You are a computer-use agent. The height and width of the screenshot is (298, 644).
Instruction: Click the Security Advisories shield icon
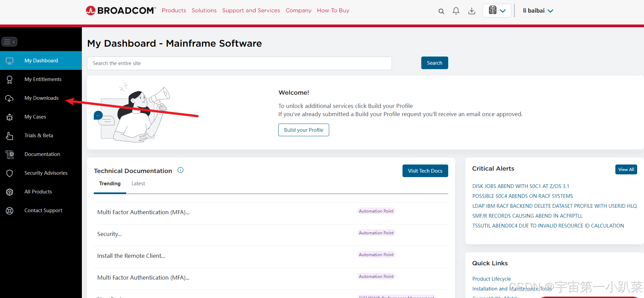tap(10, 173)
